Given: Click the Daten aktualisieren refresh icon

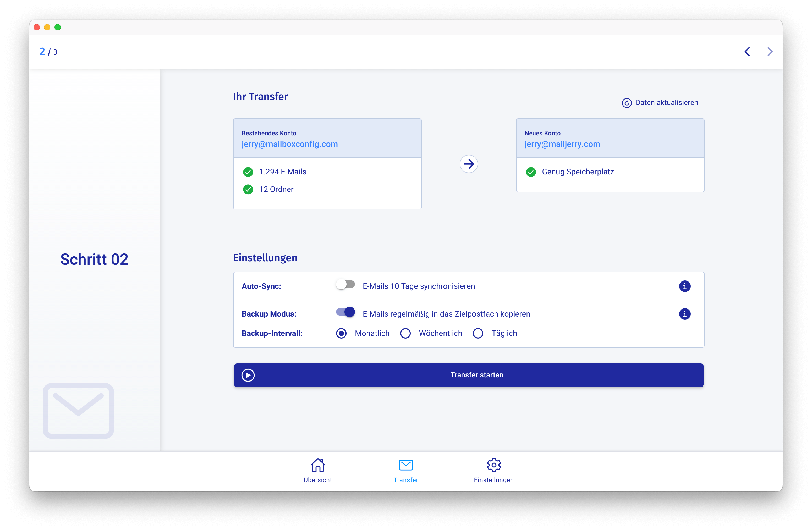Looking at the screenshot, I should coord(626,103).
